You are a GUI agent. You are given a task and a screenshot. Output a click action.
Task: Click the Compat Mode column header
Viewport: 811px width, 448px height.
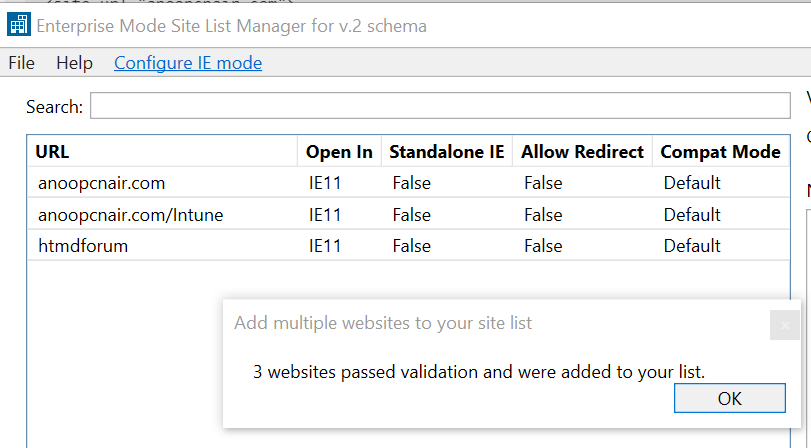click(720, 152)
